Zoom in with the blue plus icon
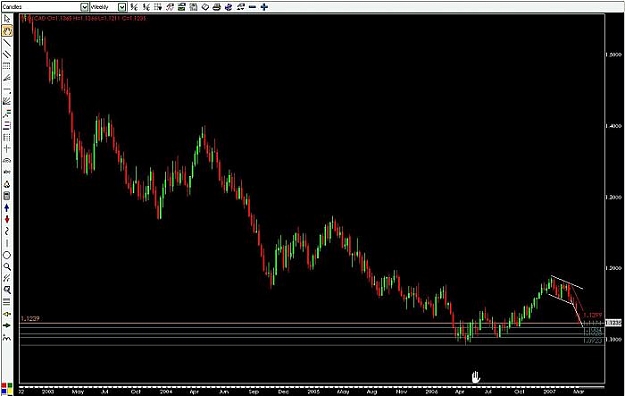Screen dimensions: 625x396 pos(264,7)
